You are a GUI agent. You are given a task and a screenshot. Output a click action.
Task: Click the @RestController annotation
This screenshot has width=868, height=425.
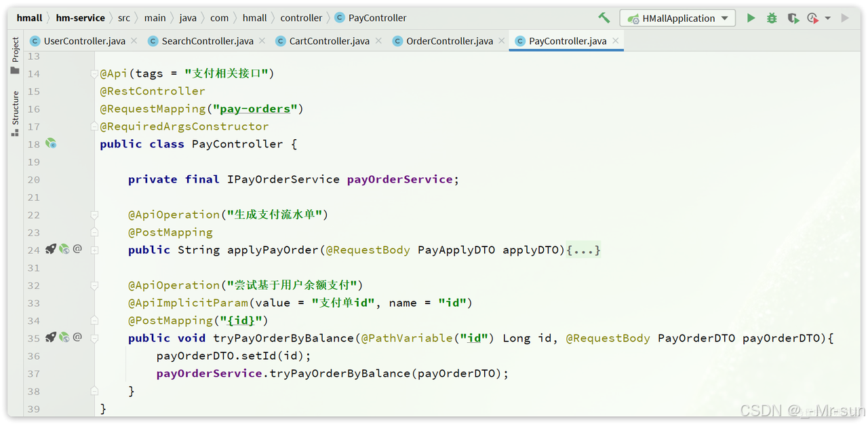coord(153,91)
